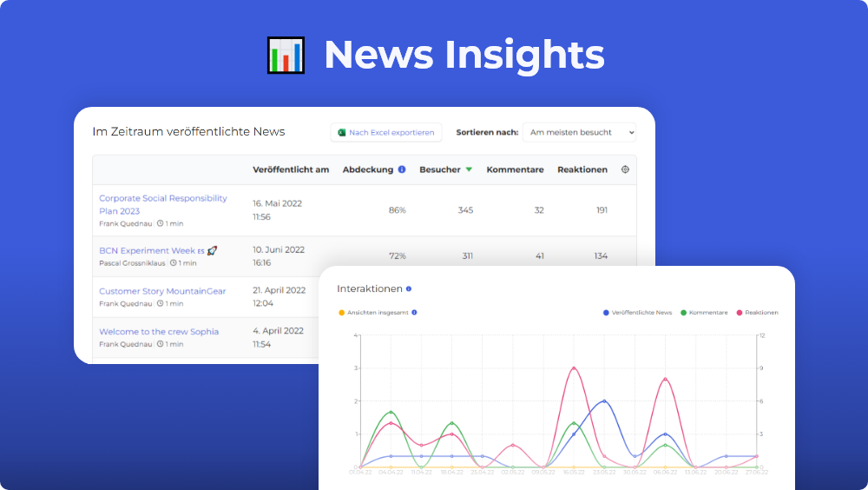Click yellow Ansichten insgesamt legend dot
This screenshot has width=868, height=490.
click(x=341, y=313)
